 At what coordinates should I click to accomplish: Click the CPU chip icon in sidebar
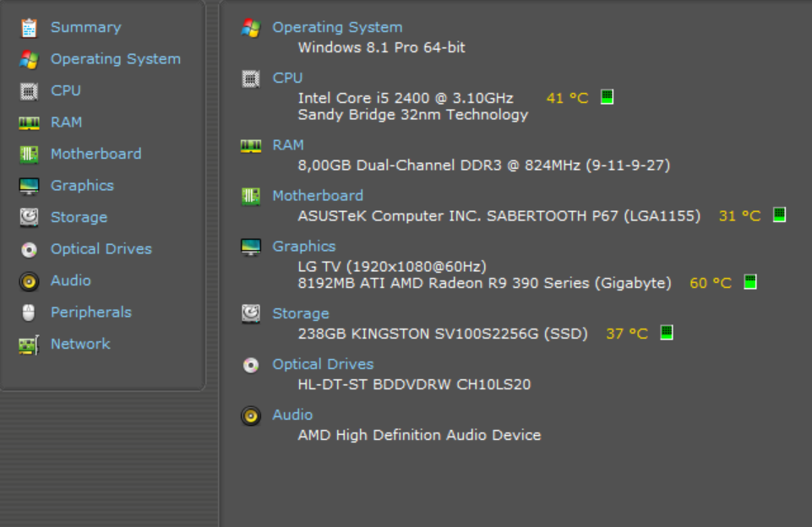click(29, 91)
